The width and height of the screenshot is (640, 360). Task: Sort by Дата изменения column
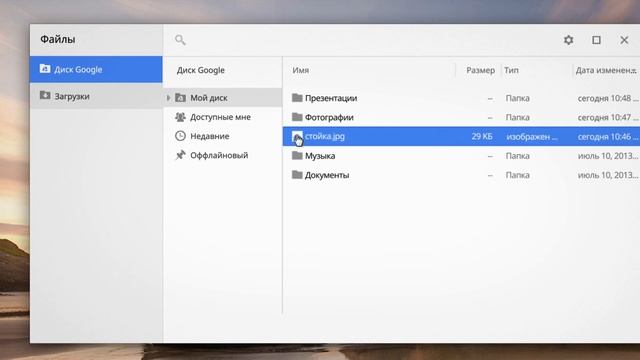coord(606,70)
